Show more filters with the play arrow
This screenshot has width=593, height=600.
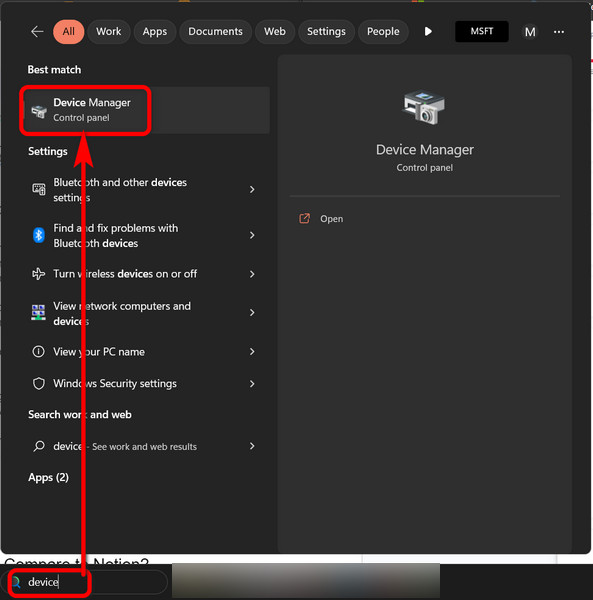coord(428,31)
